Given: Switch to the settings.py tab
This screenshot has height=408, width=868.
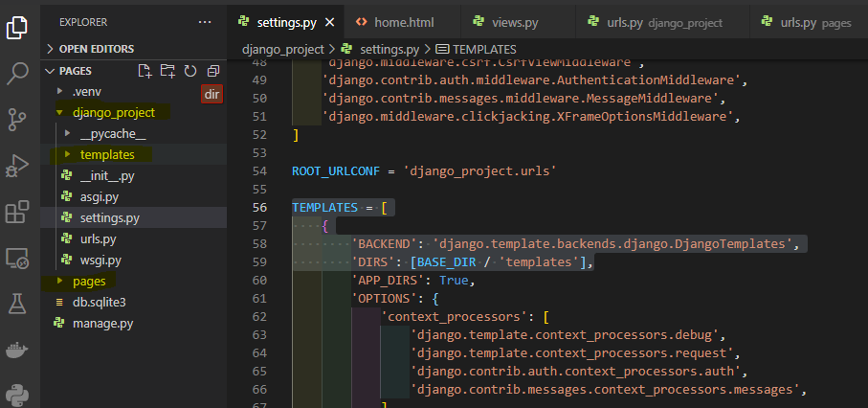Looking at the screenshot, I should tap(285, 22).
